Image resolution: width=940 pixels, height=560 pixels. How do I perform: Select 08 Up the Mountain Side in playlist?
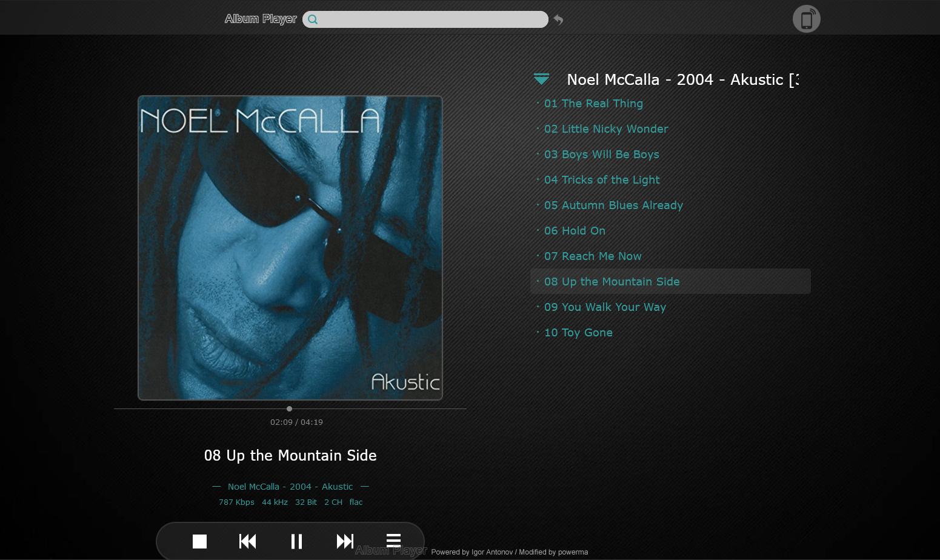pos(670,281)
